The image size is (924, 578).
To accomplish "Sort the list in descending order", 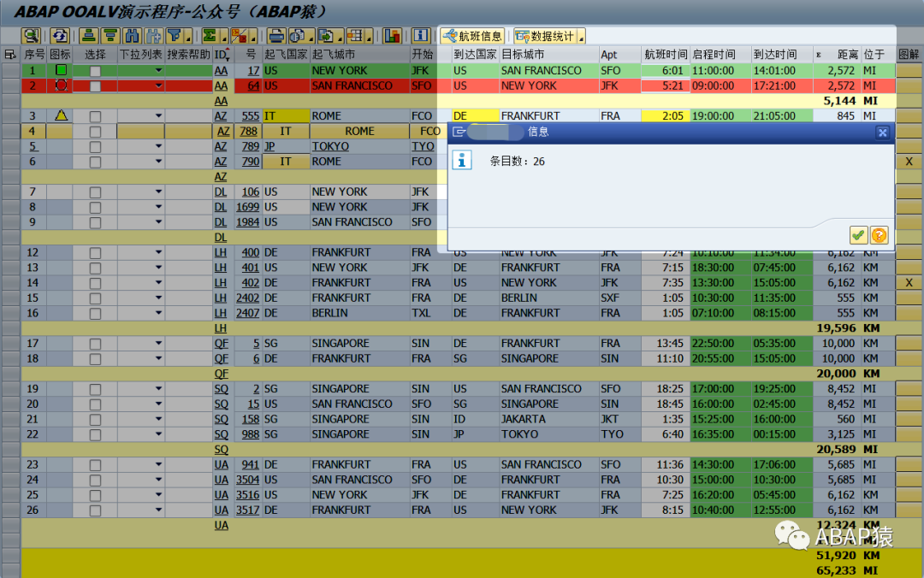I will coord(110,36).
